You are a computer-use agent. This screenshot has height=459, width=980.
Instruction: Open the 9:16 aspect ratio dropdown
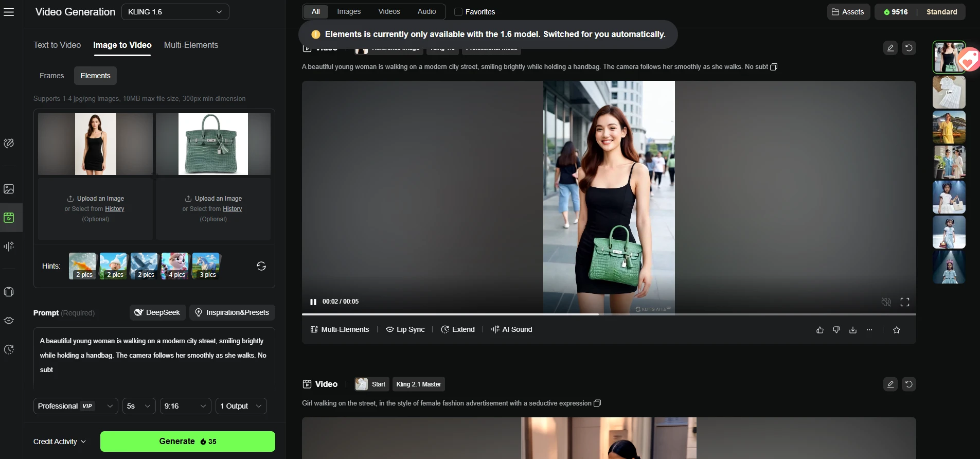(186, 406)
